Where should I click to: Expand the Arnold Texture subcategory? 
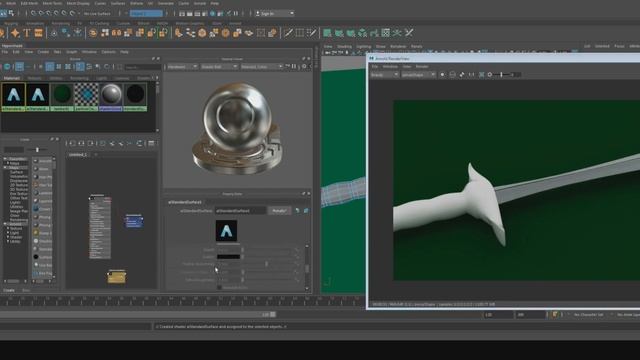pos(8,228)
